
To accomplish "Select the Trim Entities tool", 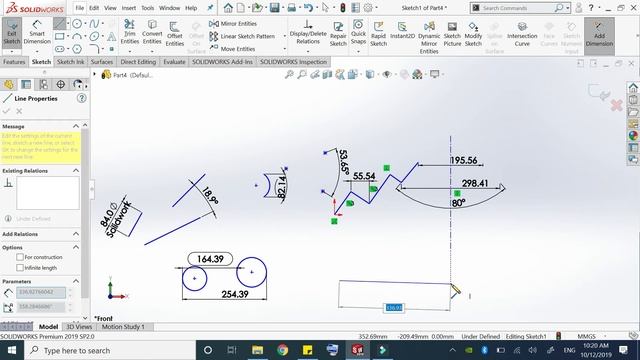I will point(129,33).
